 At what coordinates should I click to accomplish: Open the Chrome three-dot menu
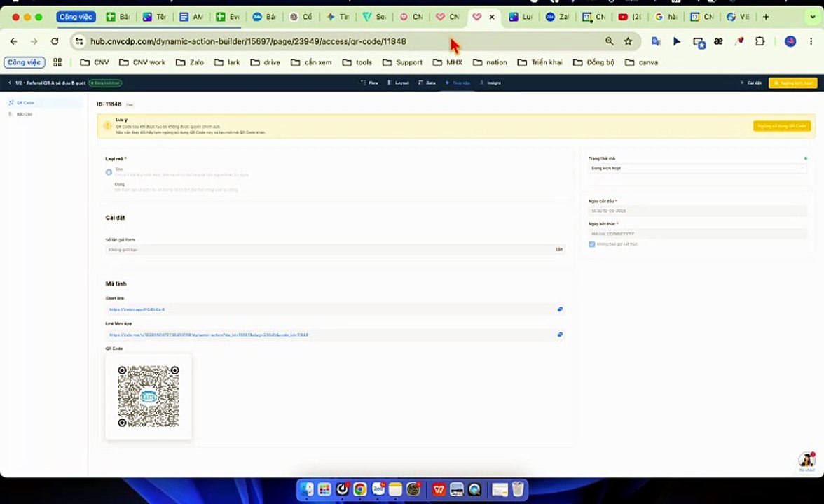(x=811, y=41)
